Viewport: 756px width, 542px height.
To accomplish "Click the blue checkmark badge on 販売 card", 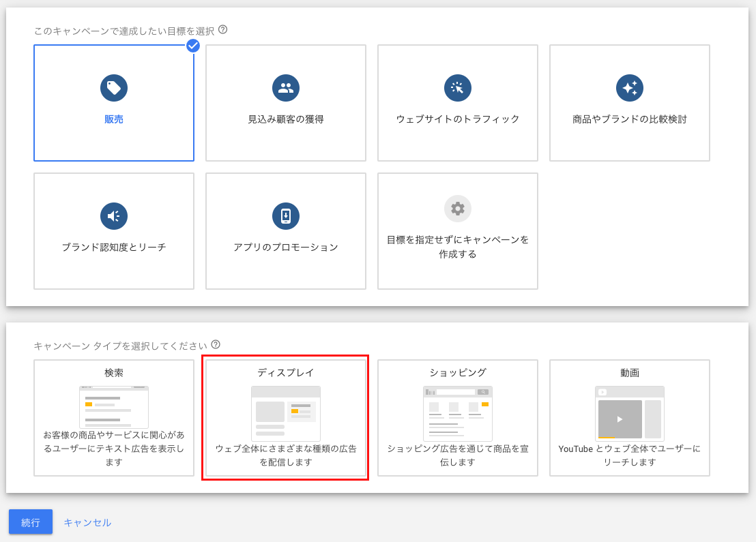I will click(x=193, y=46).
